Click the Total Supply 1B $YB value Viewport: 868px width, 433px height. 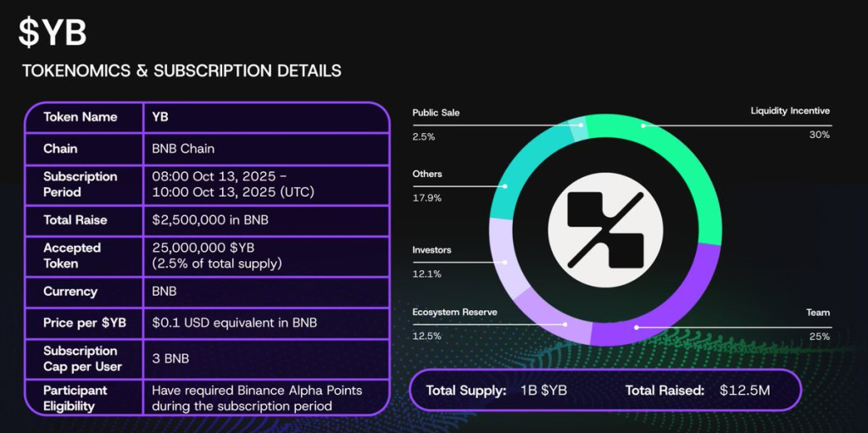pyautogui.click(x=543, y=391)
